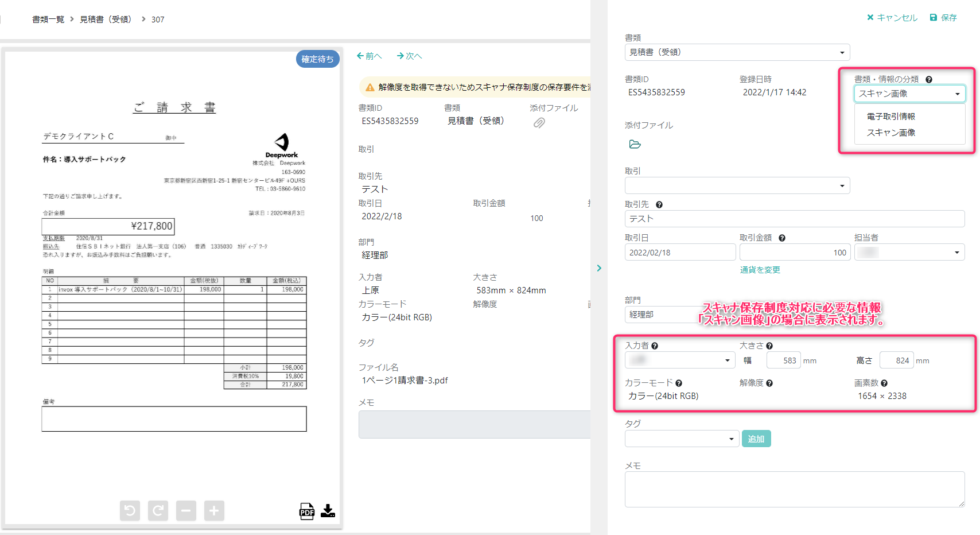The image size is (980, 535).
Task: Save changes with the 保存 button
Action: (x=943, y=17)
